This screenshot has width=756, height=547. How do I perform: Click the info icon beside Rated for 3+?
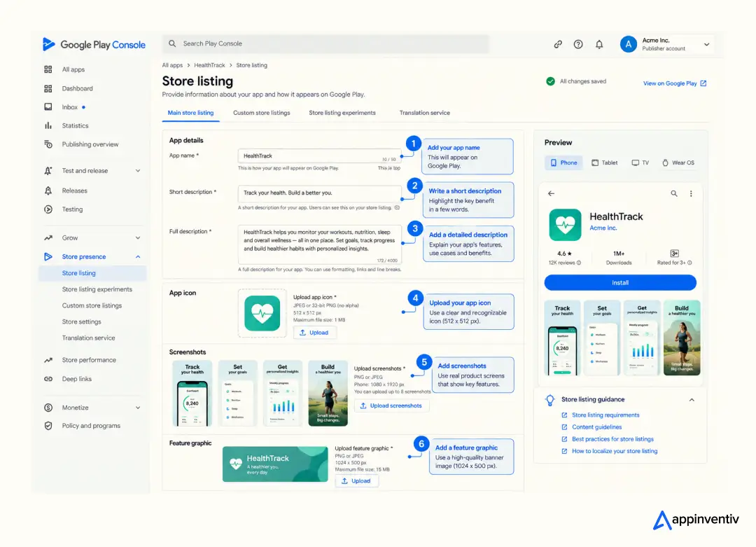pos(690,263)
